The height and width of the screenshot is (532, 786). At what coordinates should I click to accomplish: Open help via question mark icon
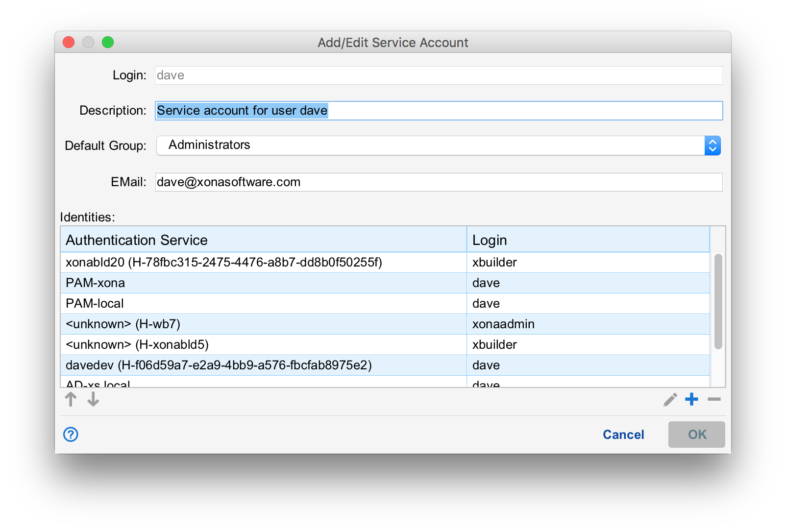(71, 434)
